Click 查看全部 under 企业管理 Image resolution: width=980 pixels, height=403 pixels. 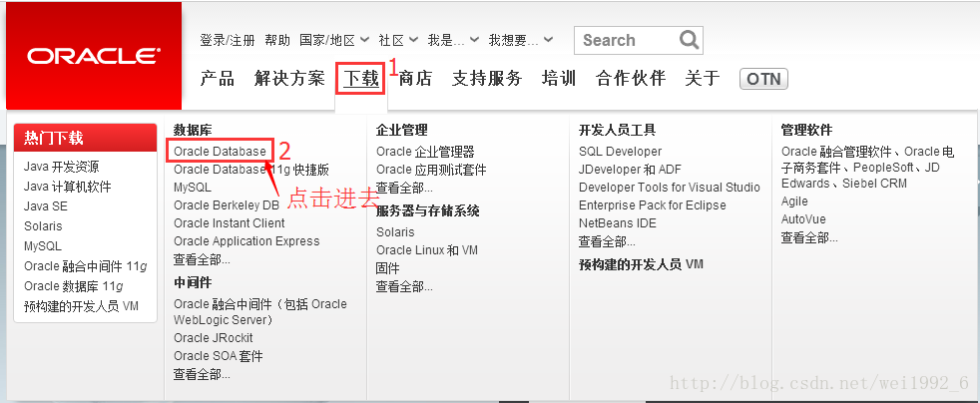pos(404,188)
